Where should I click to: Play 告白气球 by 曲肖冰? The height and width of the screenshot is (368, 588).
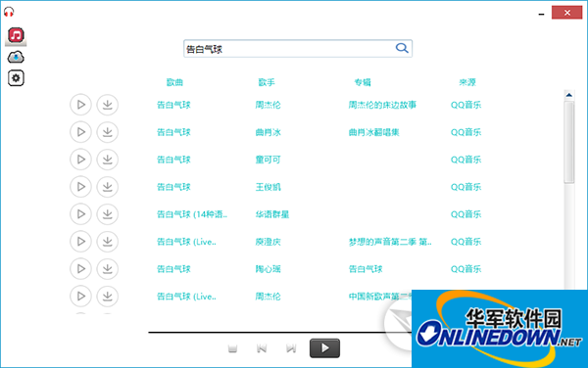pyautogui.click(x=80, y=132)
